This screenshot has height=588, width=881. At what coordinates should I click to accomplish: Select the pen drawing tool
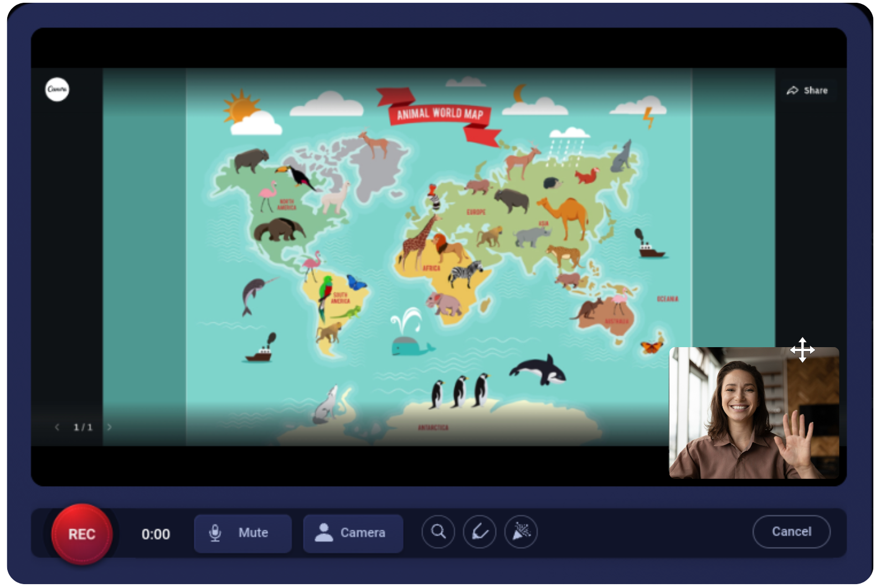click(480, 532)
